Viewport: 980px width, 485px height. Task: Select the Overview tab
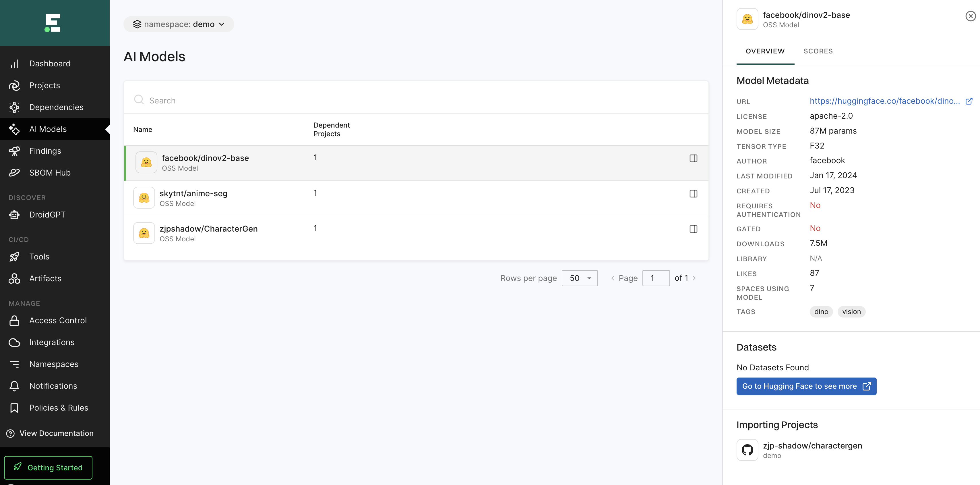click(765, 51)
